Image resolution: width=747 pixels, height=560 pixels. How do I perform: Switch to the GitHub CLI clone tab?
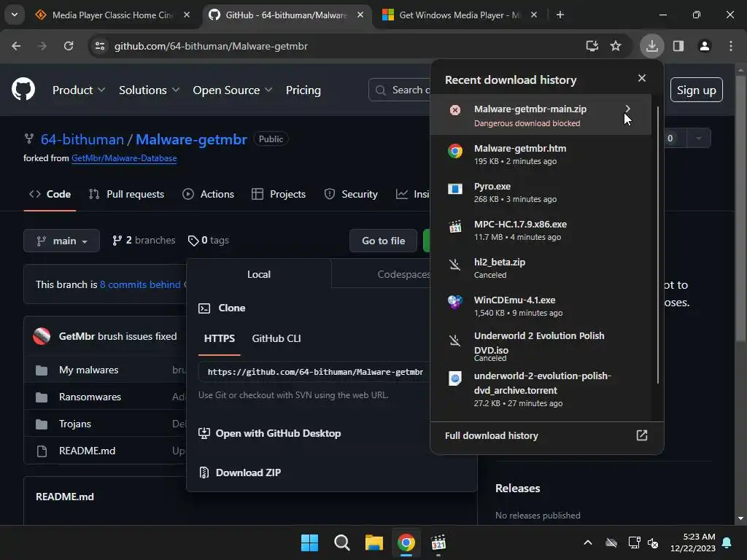point(276,338)
